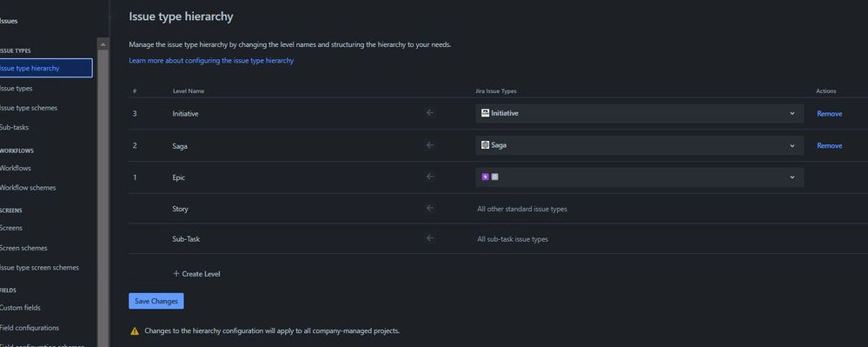
Task: Click the Epic level name field
Action: (179, 177)
